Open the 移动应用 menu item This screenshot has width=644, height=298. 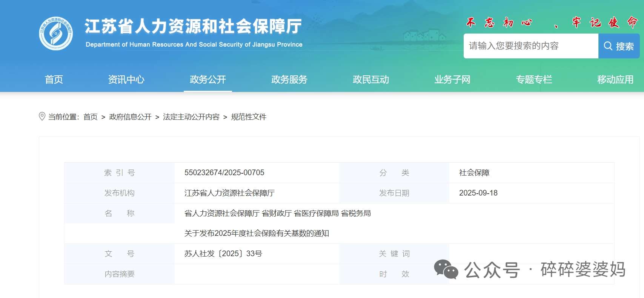[x=615, y=79]
